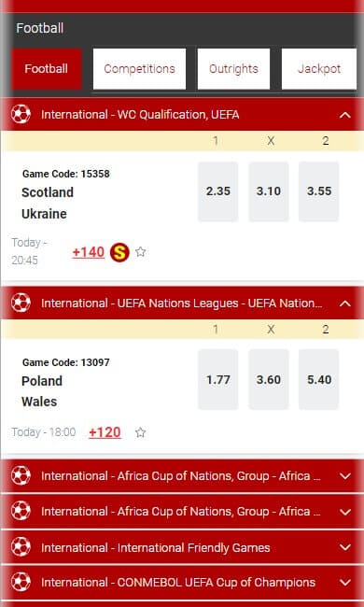The width and height of the screenshot is (364, 607).
Task: Open the Jackpot tab
Action: point(319,69)
